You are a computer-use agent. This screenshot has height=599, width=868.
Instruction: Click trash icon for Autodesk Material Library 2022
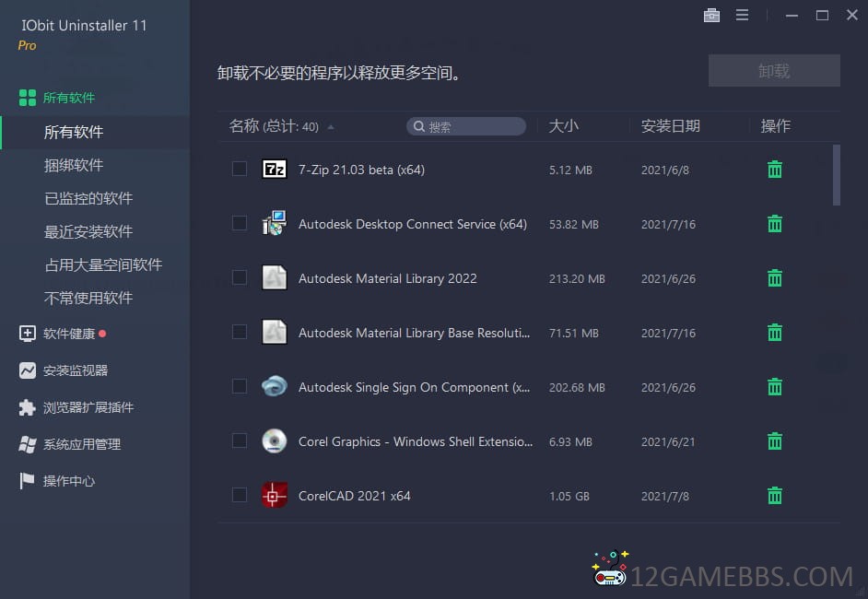point(774,278)
